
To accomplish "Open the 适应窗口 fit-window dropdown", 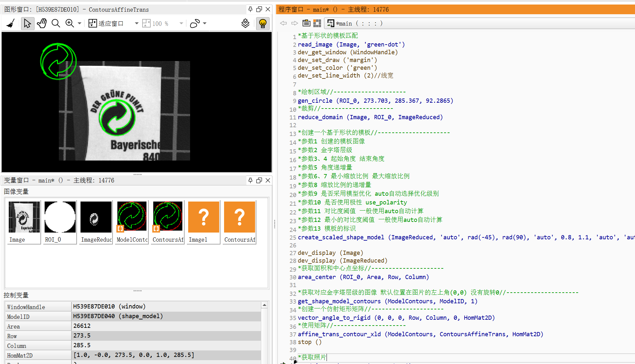I will pos(136,23).
